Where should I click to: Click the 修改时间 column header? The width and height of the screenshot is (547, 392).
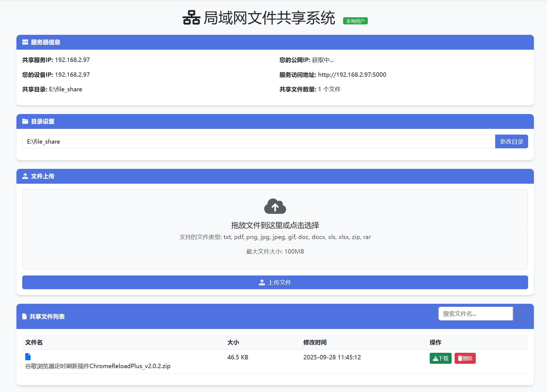(x=315, y=342)
